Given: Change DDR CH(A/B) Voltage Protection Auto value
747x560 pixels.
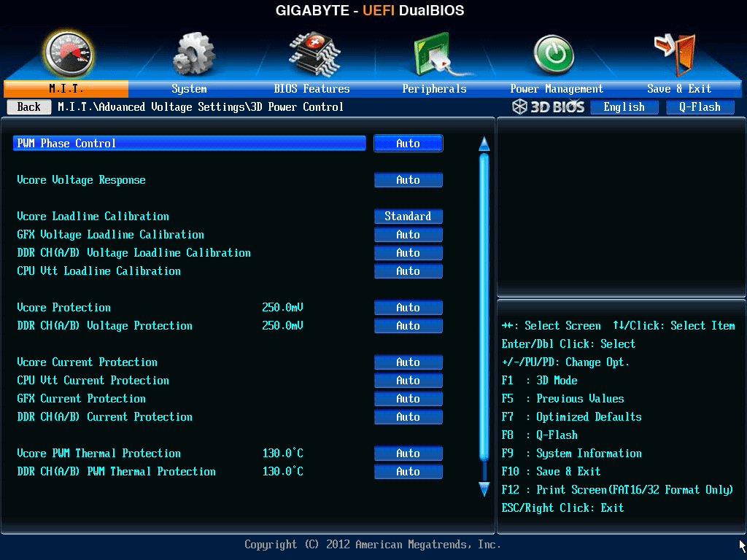Looking at the screenshot, I should [x=409, y=326].
